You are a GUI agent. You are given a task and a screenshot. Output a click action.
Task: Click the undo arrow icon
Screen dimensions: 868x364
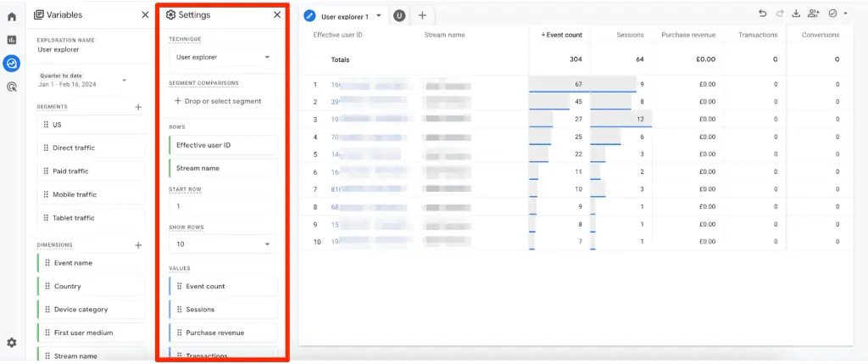coord(763,14)
